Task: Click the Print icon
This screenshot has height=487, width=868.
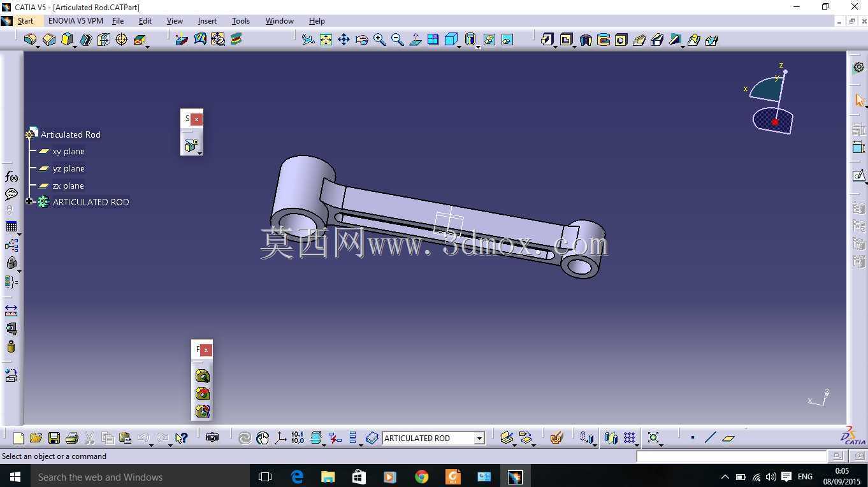Action: coord(71,438)
